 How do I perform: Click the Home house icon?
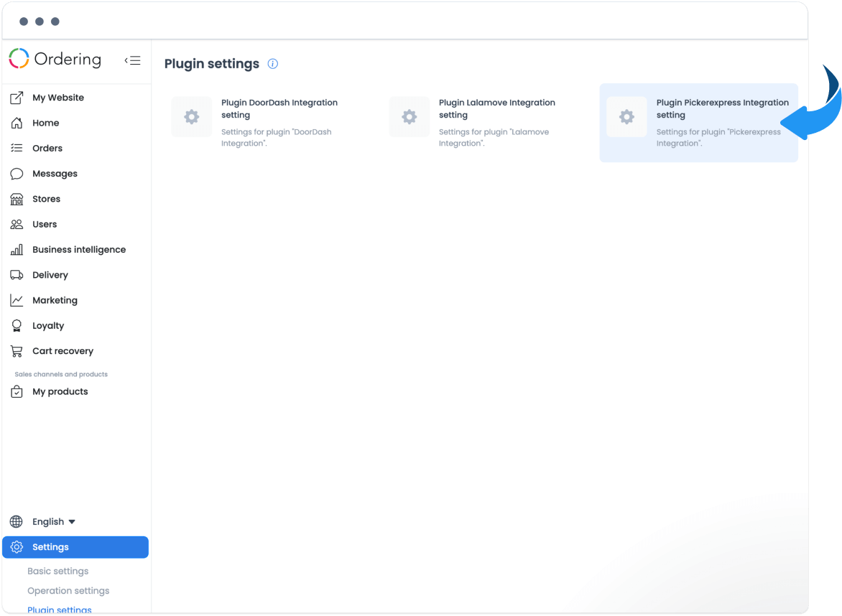point(17,123)
